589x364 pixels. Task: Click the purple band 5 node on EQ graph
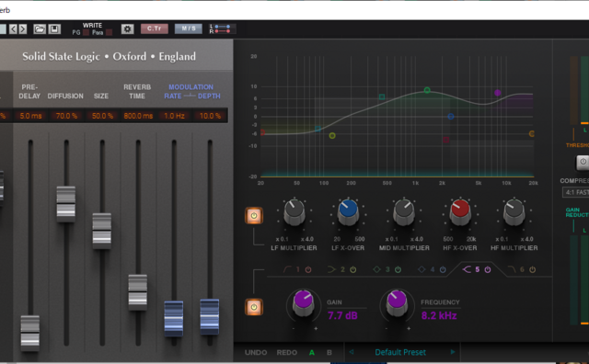(x=498, y=93)
